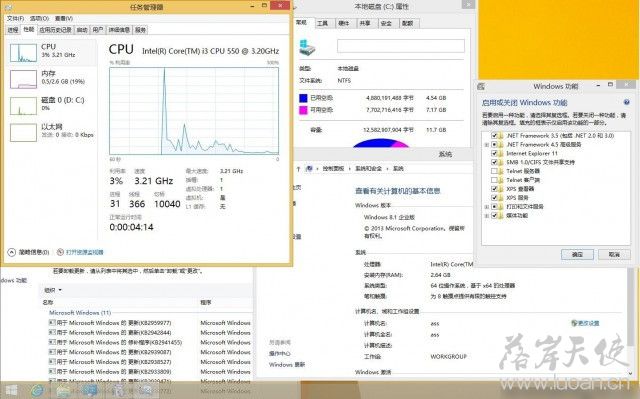Expand the print and document services node

[x=486, y=207]
